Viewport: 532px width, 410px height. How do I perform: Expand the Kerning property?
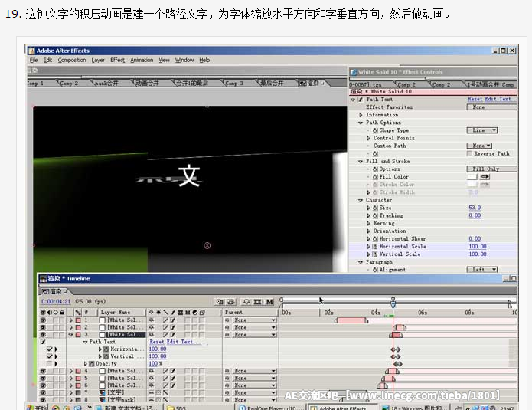point(368,224)
